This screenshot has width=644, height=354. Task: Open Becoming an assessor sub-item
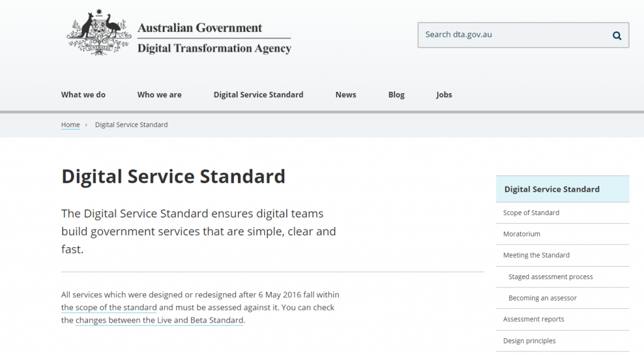coord(563,298)
